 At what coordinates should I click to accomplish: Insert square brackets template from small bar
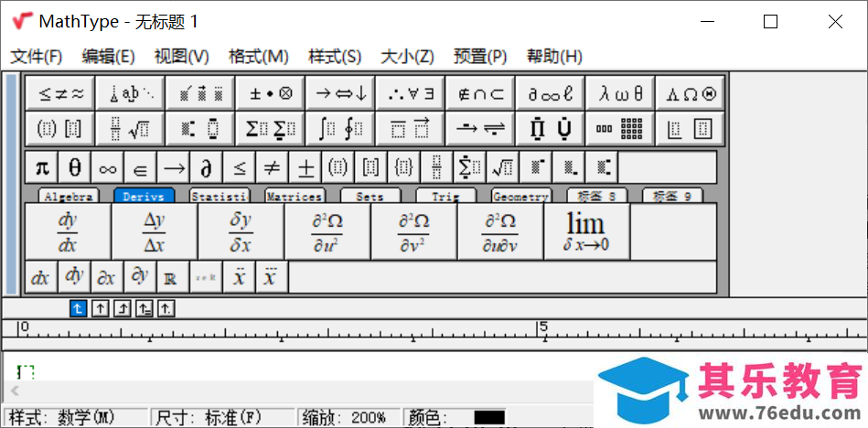[x=370, y=167]
